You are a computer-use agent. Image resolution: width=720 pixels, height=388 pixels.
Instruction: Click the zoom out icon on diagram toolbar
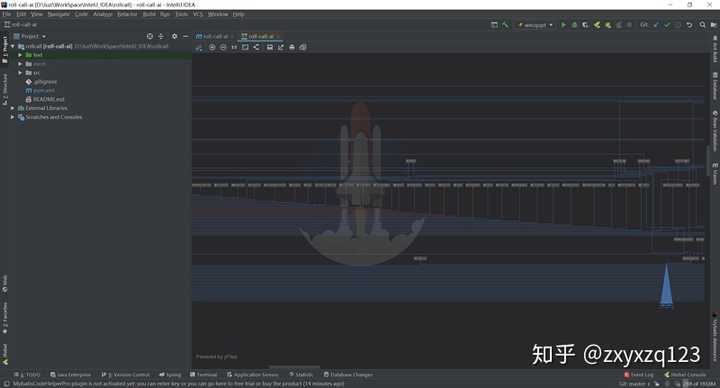(x=223, y=47)
